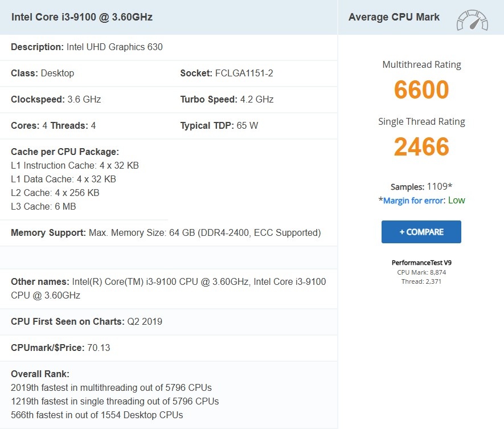The image size is (504, 429).
Task: Click the CPU Mark 8,874 value
Action: coord(421,272)
